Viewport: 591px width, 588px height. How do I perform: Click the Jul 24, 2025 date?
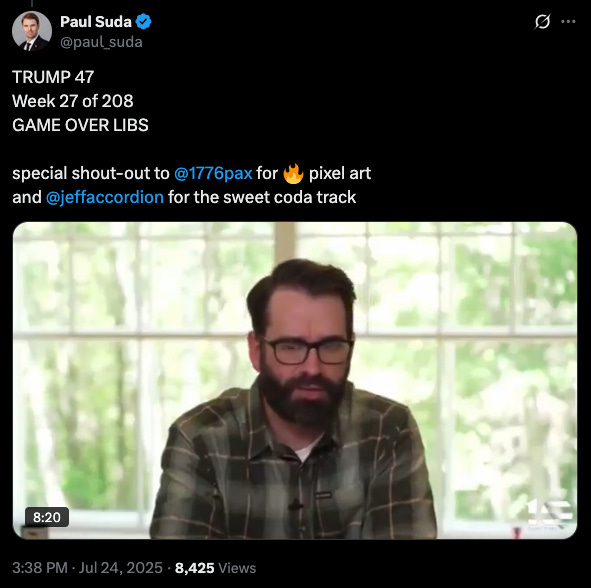coord(120,568)
